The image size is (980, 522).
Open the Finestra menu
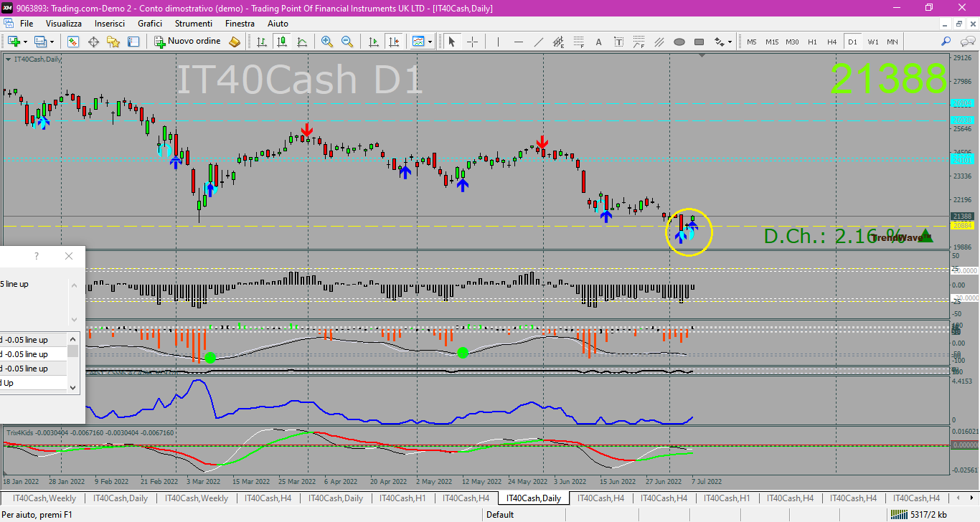pos(240,24)
